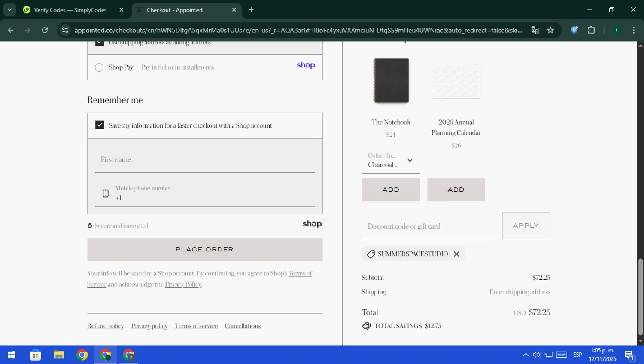Click the Subtotal amount $72.25
Viewport: 644px width, 364px height.
pyautogui.click(x=541, y=278)
